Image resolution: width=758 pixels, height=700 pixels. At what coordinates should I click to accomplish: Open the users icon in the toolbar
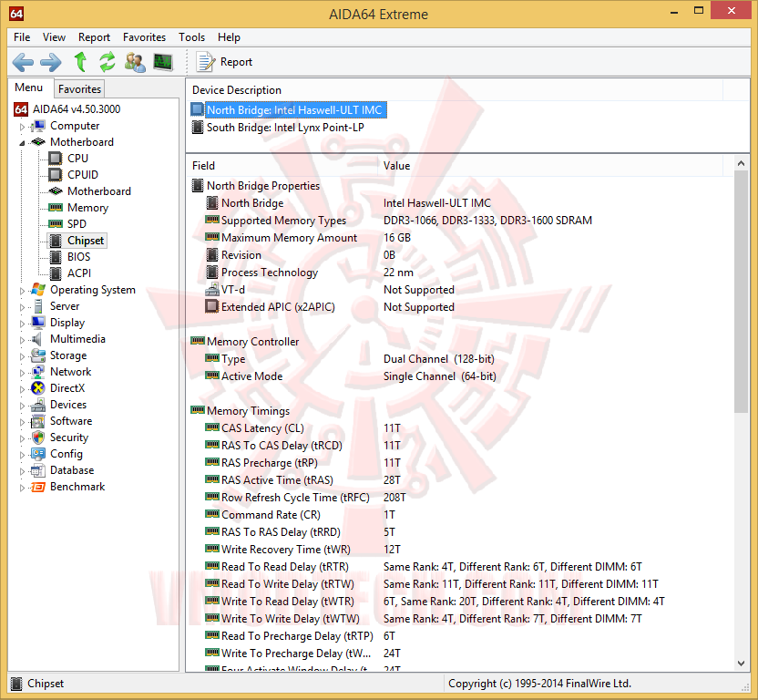[x=135, y=62]
